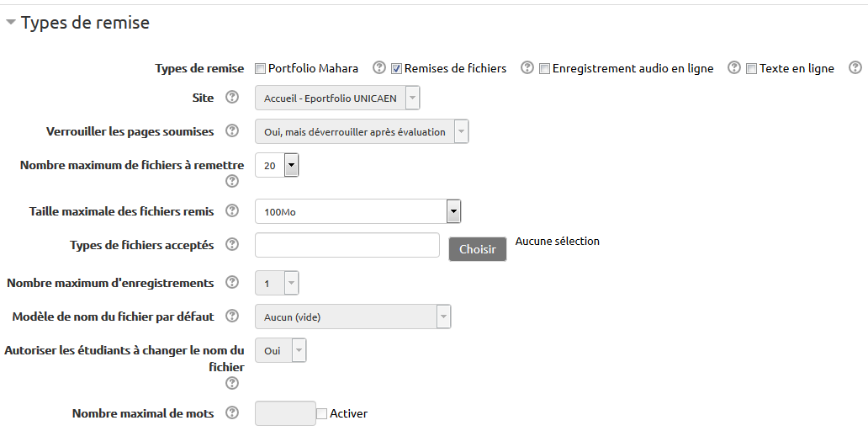Tick the Enregistrement audio en ligne checkbox
This screenshot has width=868, height=431.
[545, 68]
